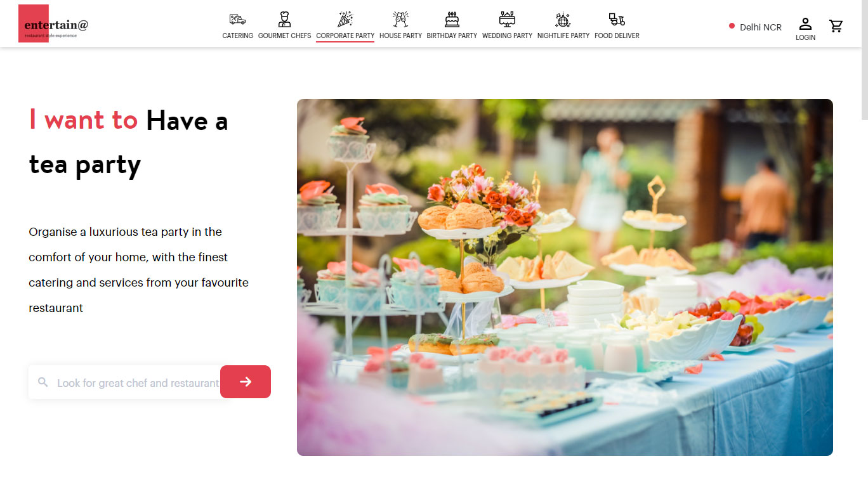Open the Birthday Party cake icon
Viewport: 868px width, 487px height.
tap(452, 19)
